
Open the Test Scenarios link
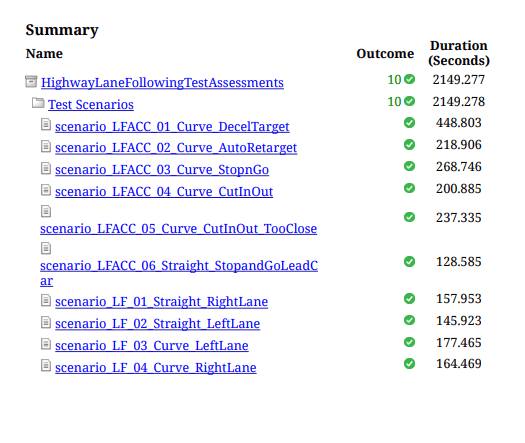point(91,104)
